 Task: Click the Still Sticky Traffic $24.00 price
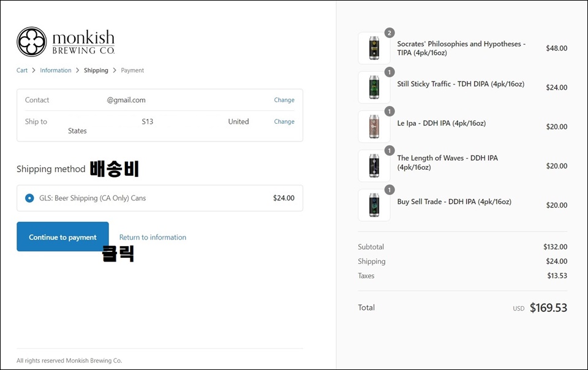[x=557, y=88]
